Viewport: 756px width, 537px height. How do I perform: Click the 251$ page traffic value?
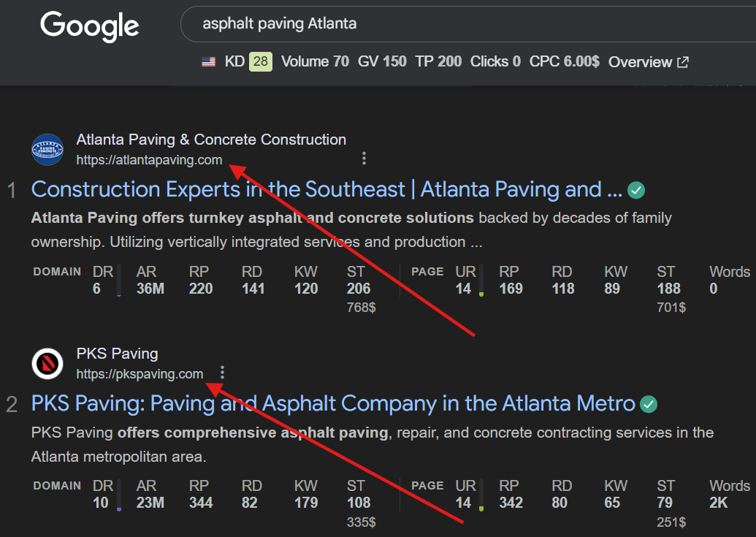pyautogui.click(x=671, y=522)
